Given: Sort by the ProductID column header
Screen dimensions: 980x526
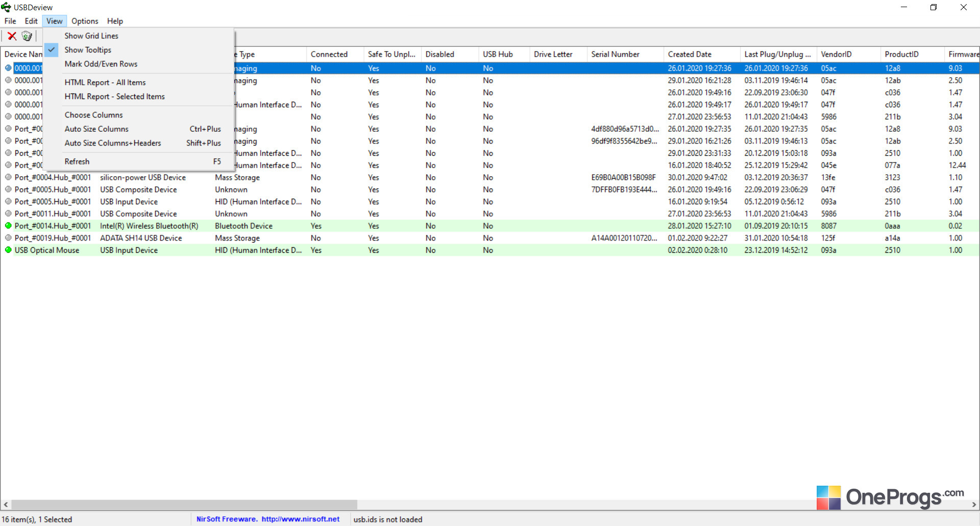Looking at the screenshot, I should (913, 54).
